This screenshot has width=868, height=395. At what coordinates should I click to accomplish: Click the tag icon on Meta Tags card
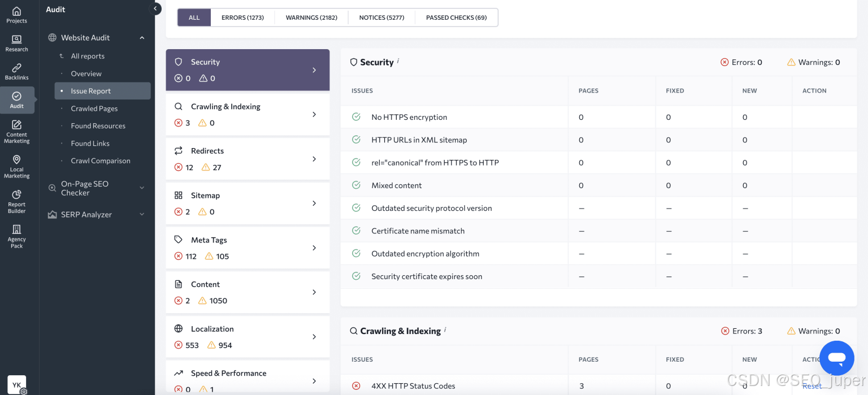179,240
